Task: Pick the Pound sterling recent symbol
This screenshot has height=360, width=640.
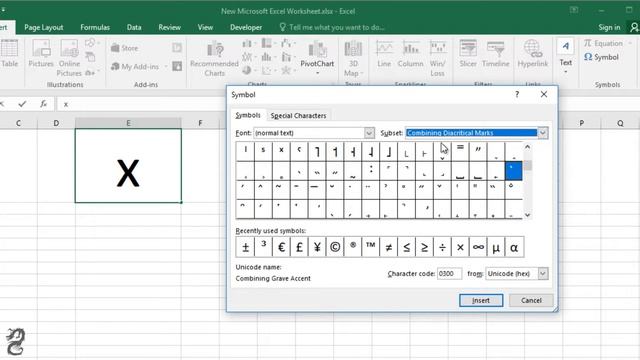Action: (x=299, y=247)
